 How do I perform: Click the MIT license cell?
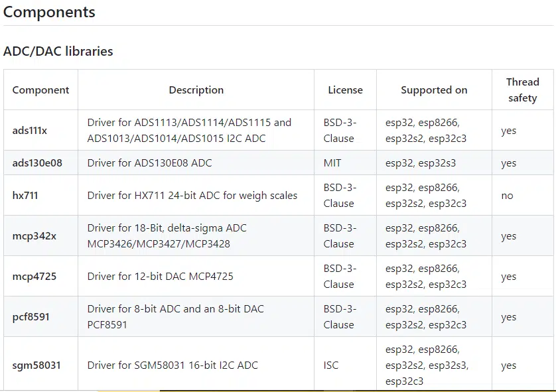tap(332, 163)
